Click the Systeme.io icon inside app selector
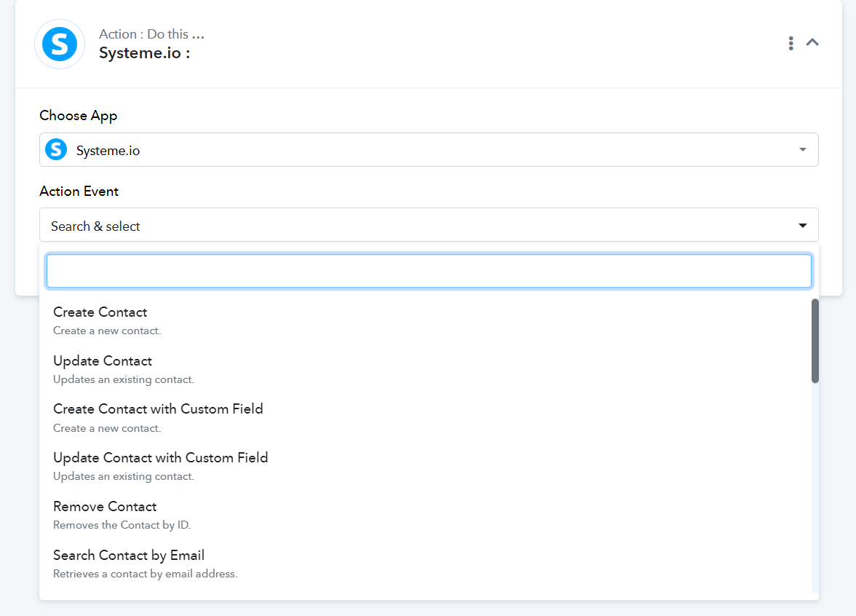This screenshot has width=856, height=616. tap(56, 150)
